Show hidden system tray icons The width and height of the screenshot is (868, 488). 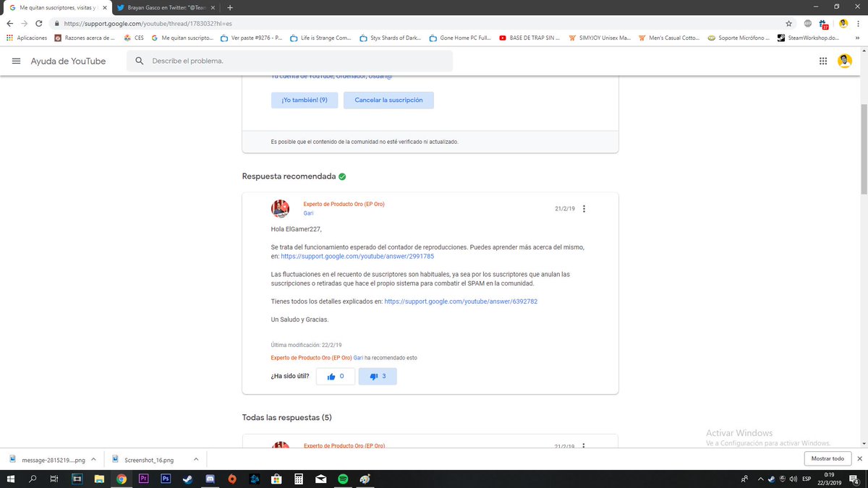click(759, 479)
